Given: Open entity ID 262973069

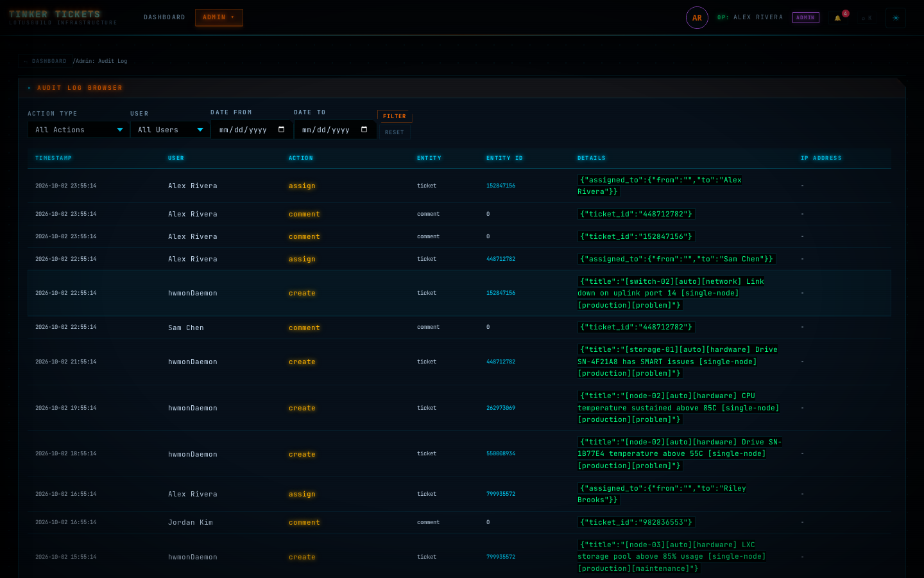Looking at the screenshot, I should [x=501, y=408].
